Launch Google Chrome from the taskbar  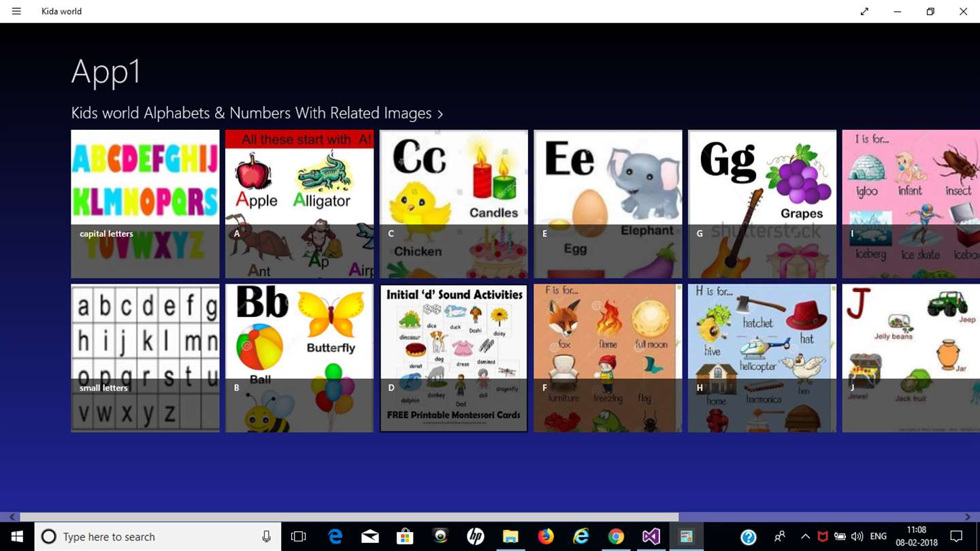pos(616,537)
